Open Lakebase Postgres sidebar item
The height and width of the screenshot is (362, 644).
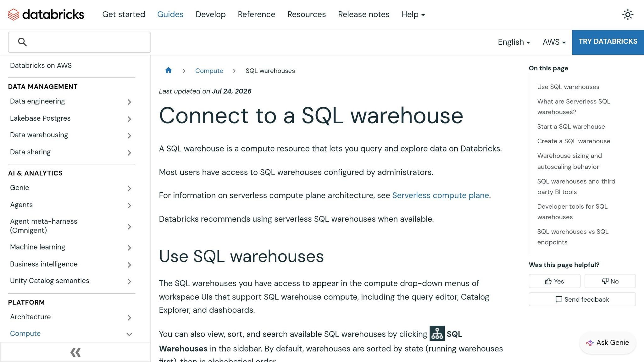click(40, 118)
